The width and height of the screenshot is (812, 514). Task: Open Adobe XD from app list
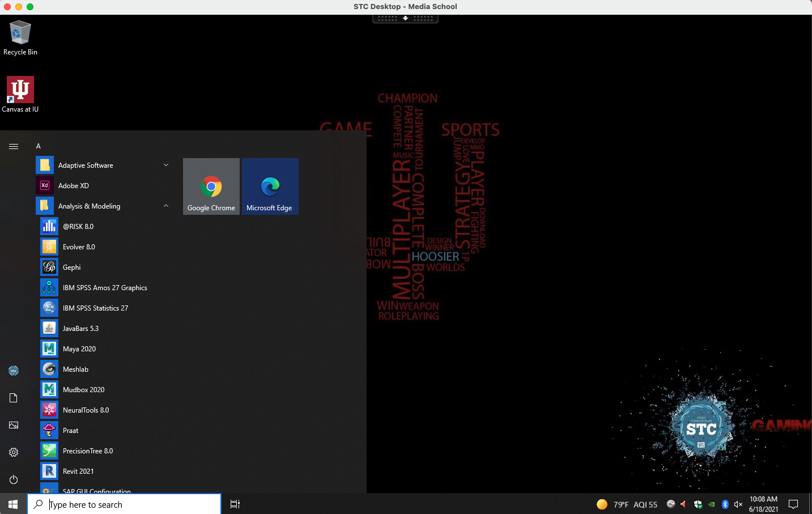74,186
